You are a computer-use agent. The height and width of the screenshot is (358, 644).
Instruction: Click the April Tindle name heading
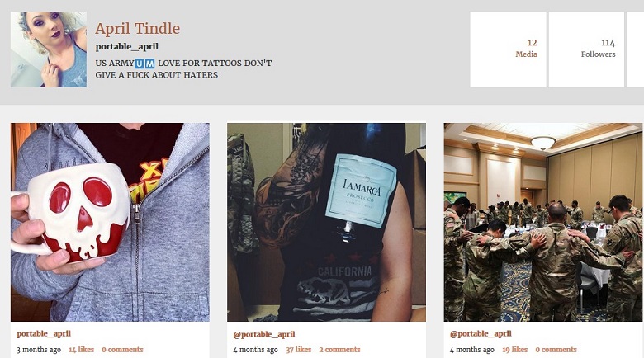138,29
